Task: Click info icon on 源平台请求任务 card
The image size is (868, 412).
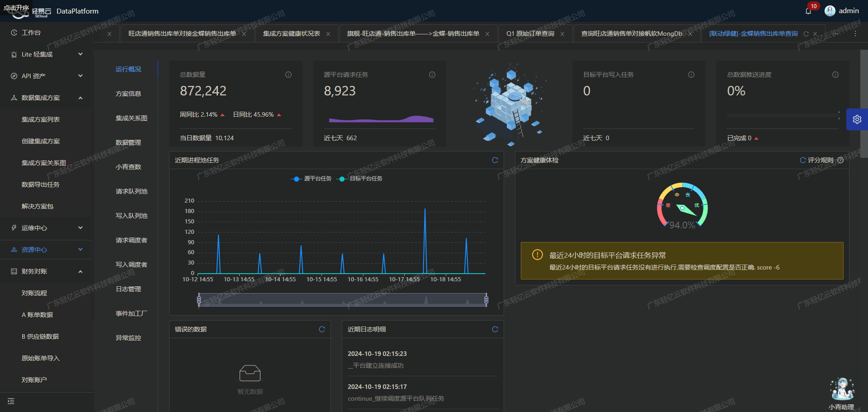Action: (x=432, y=75)
